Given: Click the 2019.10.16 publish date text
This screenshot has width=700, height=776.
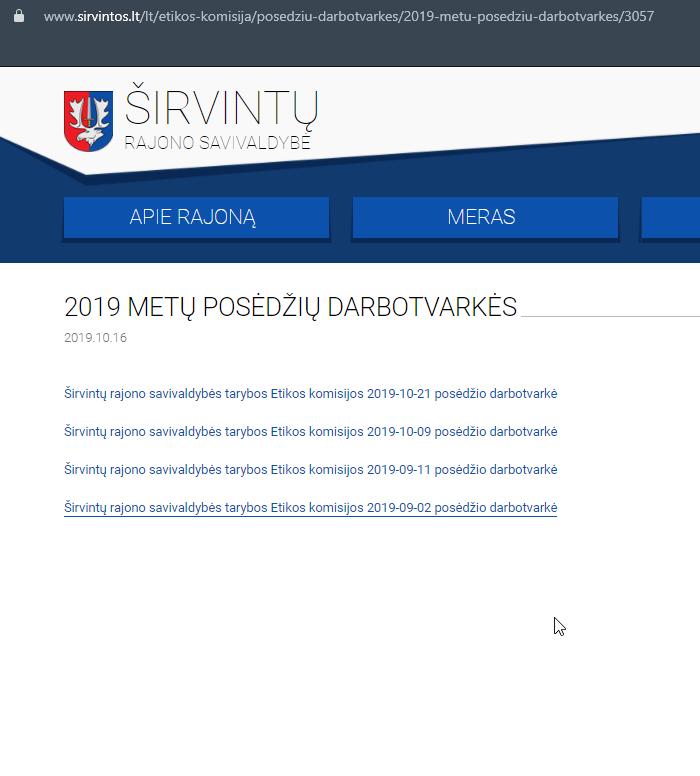Looking at the screenshot, I should click(95, 338).
